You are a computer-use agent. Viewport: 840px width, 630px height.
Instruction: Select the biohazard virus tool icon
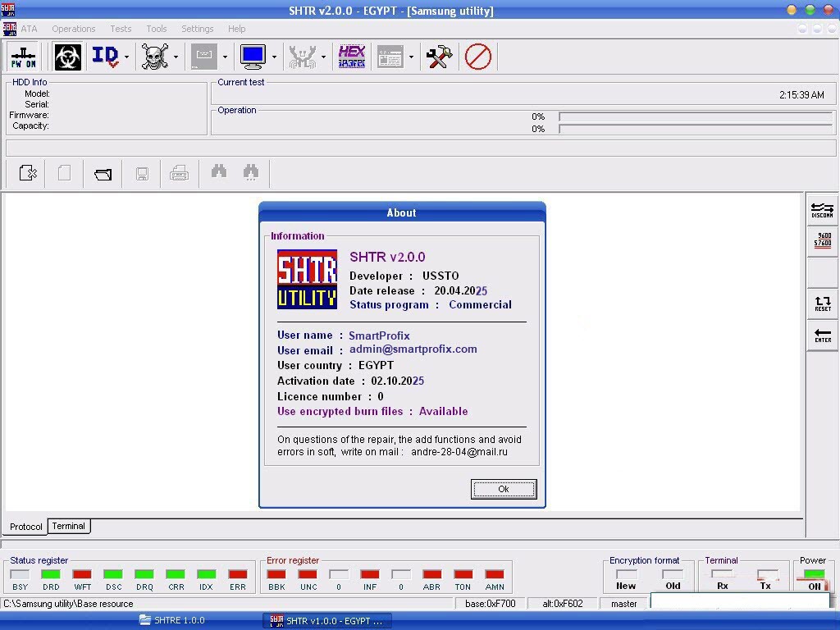(x=67, y=57)
